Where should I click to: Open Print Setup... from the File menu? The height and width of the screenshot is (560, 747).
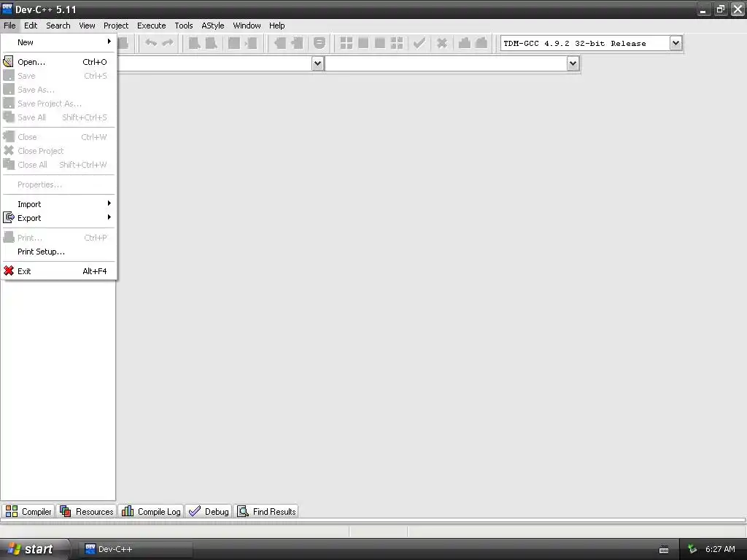click(58, 252)
